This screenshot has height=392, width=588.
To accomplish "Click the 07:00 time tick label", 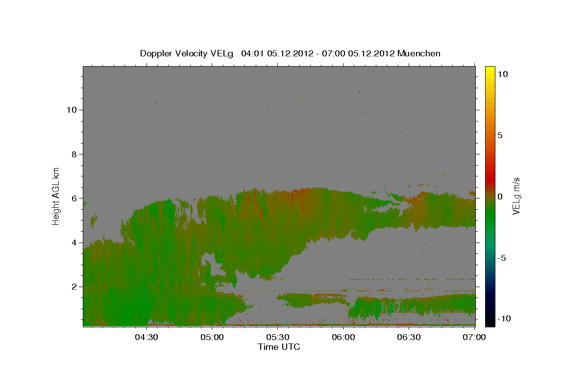I will 474,337.
